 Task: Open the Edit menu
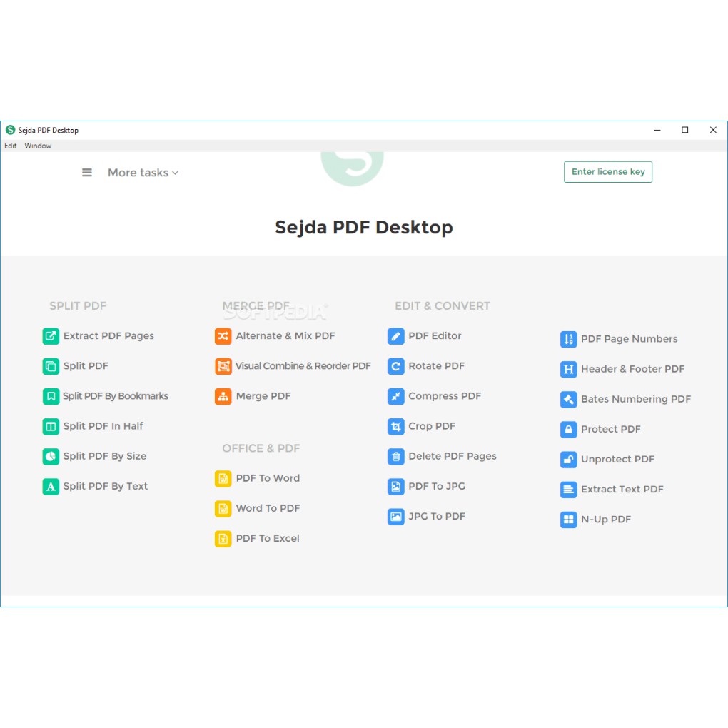click(x=11, y=146)
